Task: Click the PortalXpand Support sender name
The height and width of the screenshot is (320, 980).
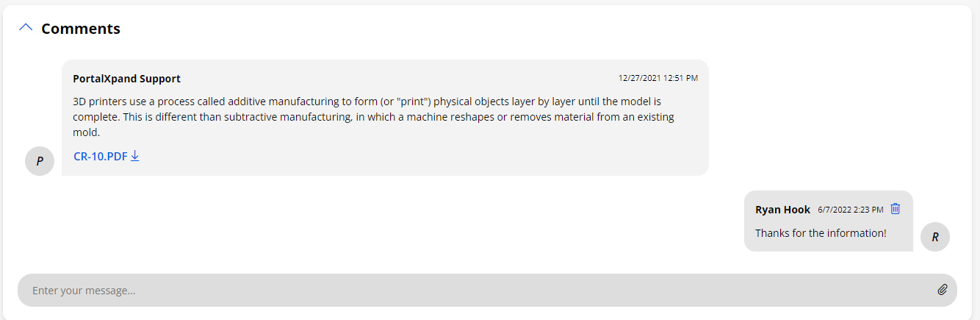Action: [126, 79]
